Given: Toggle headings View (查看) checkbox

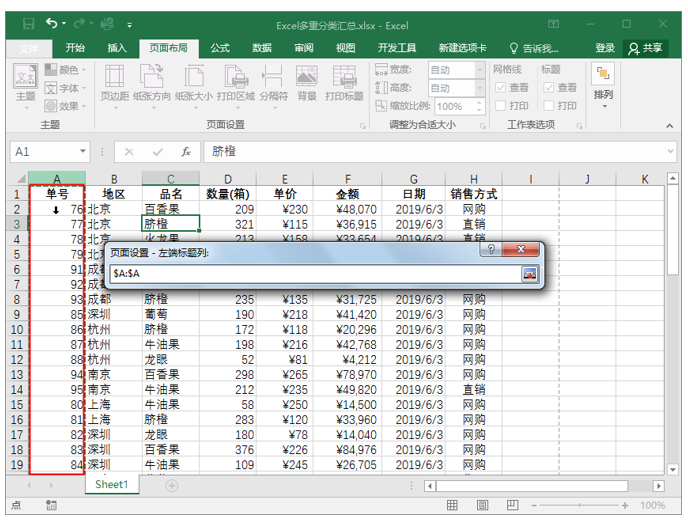Looking at the screenshot, I should tap(548, 87).
